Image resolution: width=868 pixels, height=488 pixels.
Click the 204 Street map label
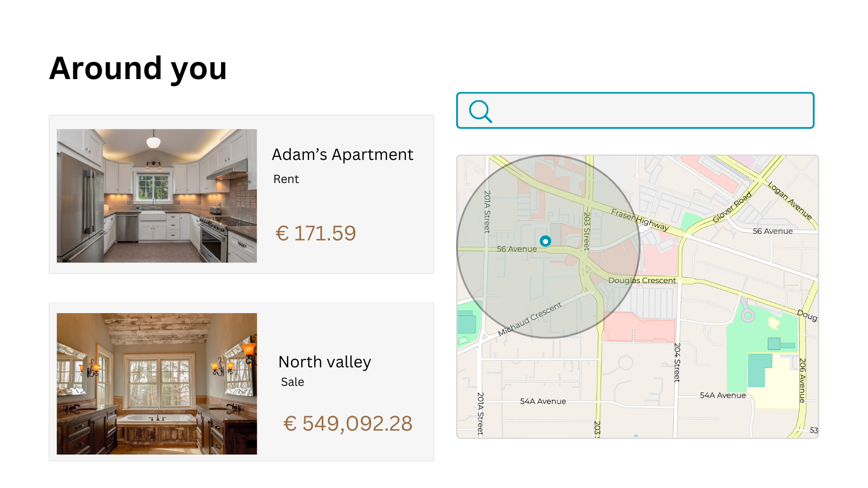(x=677, y=362)
